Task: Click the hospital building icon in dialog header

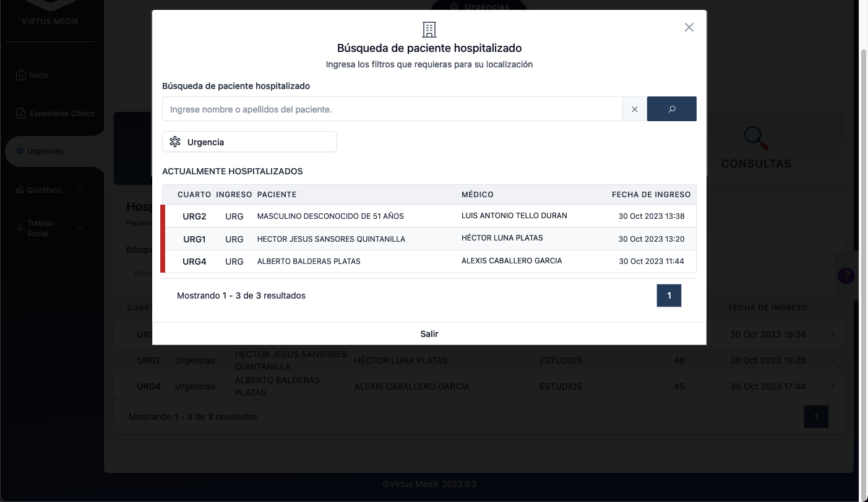Action: 429,29
